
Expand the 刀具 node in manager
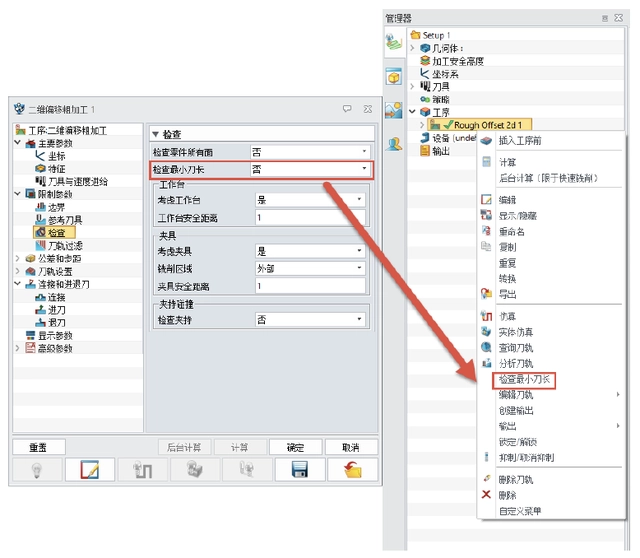tap(412, 86)
